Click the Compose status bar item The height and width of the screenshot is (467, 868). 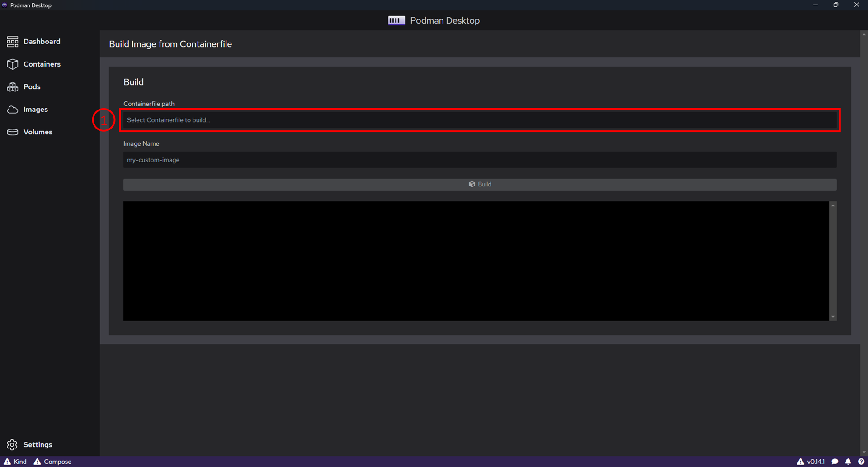tap(53, 462)
